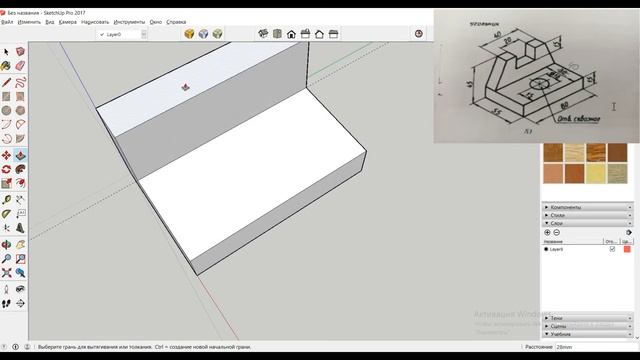Select the Line pencil tool
640x360 pixels.
tap(6, 82)
